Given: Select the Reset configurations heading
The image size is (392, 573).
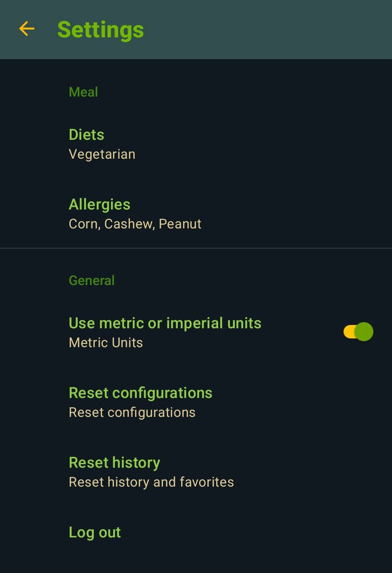Looking at the screenshot, I should (140, 393).
